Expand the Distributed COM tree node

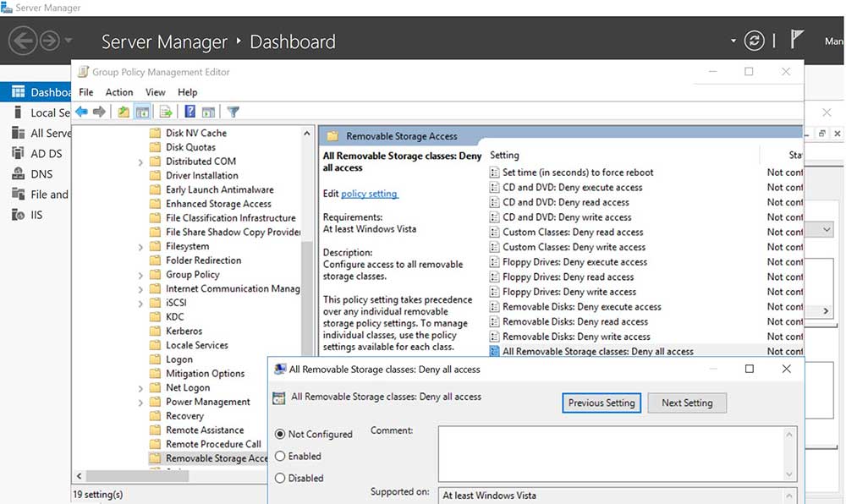tap(140, 162)
